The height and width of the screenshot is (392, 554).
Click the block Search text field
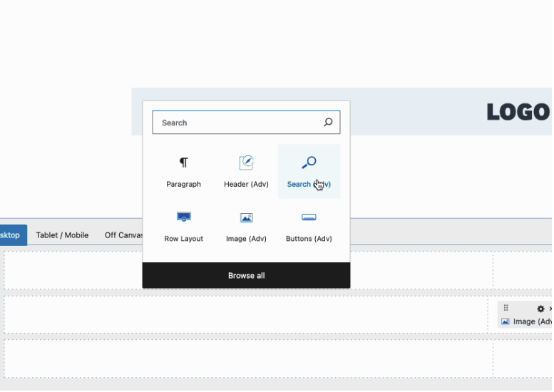click(x=235, y=123)
